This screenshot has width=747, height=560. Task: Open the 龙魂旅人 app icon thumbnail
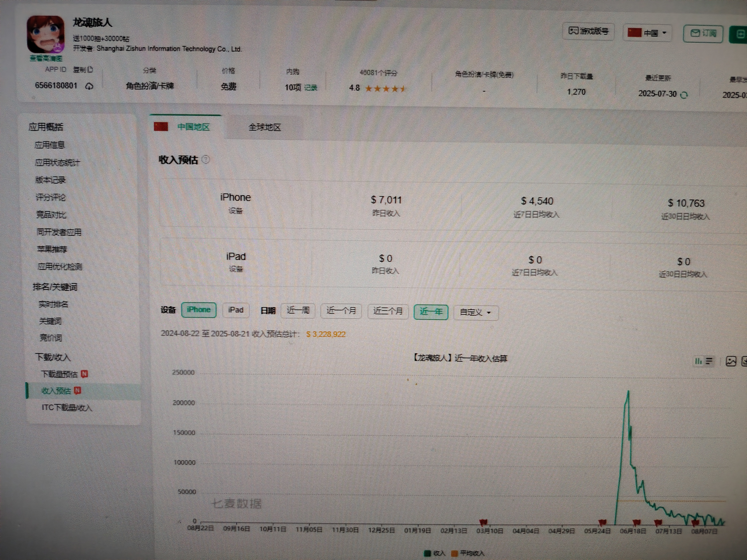[46, 34]
